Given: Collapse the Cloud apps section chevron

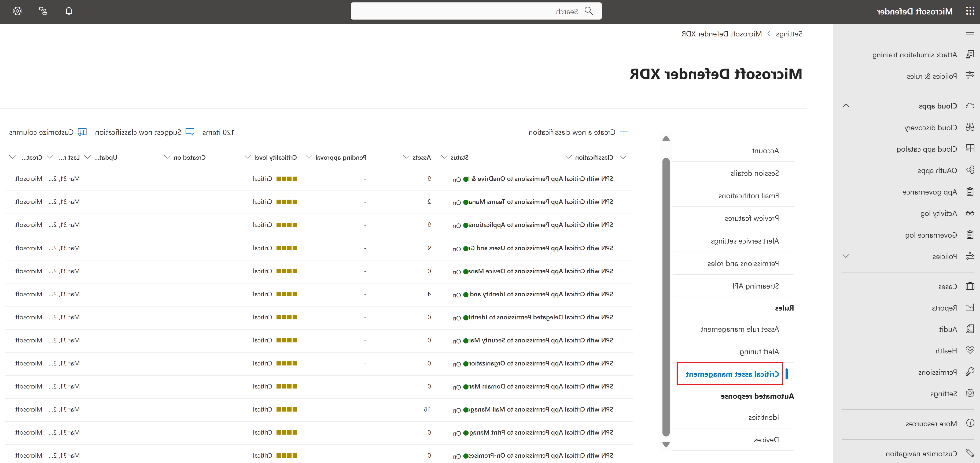Looking at the screenshot, I should click(846, 106).
